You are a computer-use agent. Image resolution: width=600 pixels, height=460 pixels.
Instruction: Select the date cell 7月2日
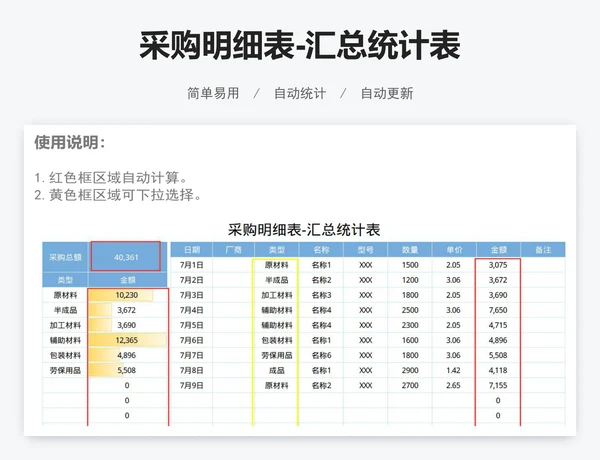[192, 280]
